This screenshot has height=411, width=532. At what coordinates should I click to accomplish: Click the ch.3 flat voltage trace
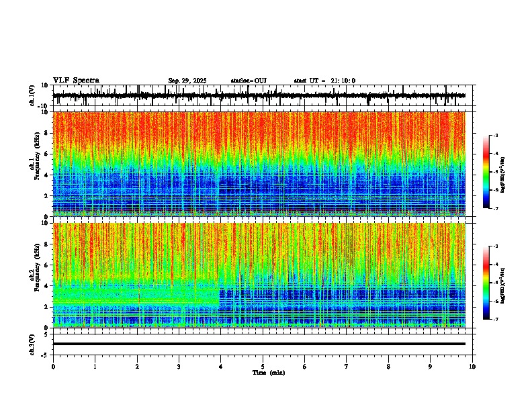[x=259, y=344]
